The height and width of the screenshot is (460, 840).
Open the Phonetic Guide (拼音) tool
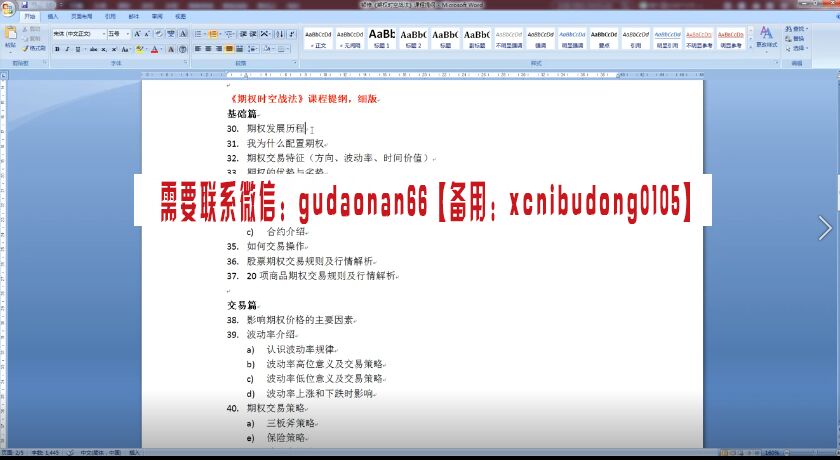click(x=171, y=34)
